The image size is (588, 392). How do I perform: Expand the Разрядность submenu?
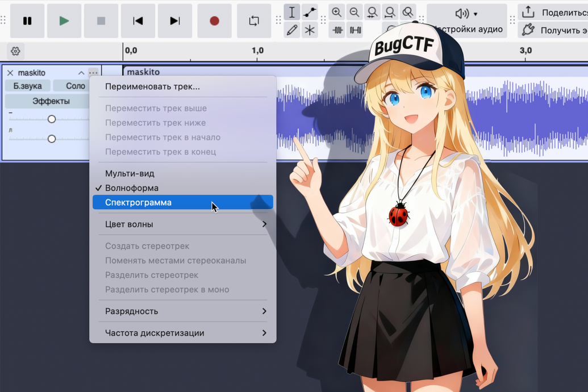pos(184,311)
